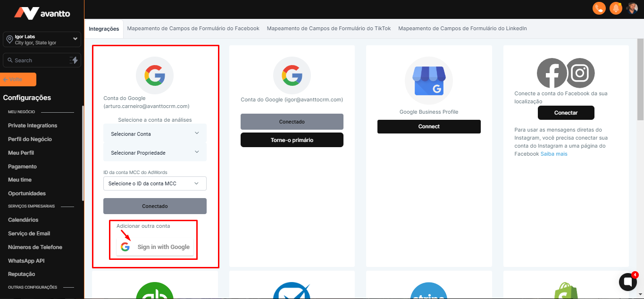The width and height of the screenshot is (644, 299).
Task: Expand the Selecionar Conta dropdown
Action: pyautogui.click(x=155, y=134)
